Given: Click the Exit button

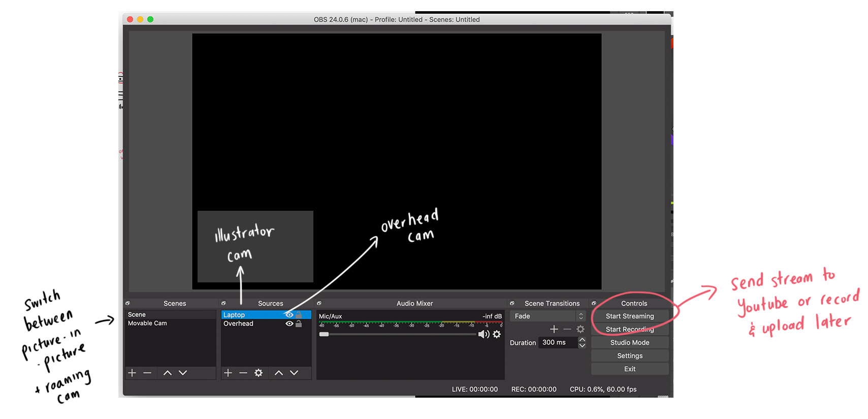Looking at the screenshot, I should pos(630,369).
